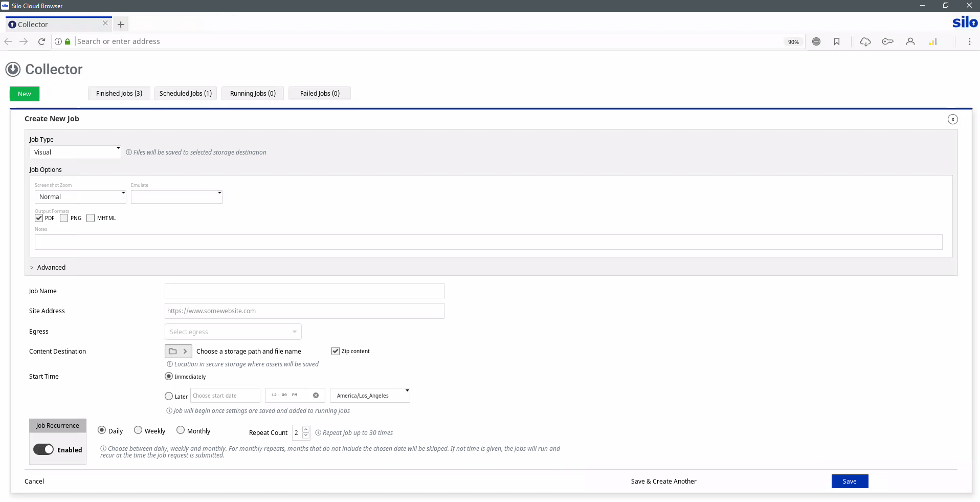Click the Choose start date field
Image resolution: width=980 pixels, height=502 pixels.
(x=225, y=395)
